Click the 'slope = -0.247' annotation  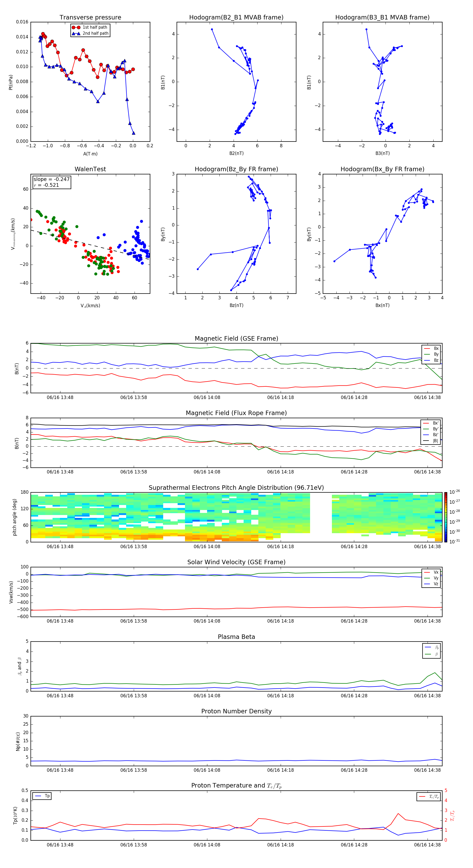point(52,179)
